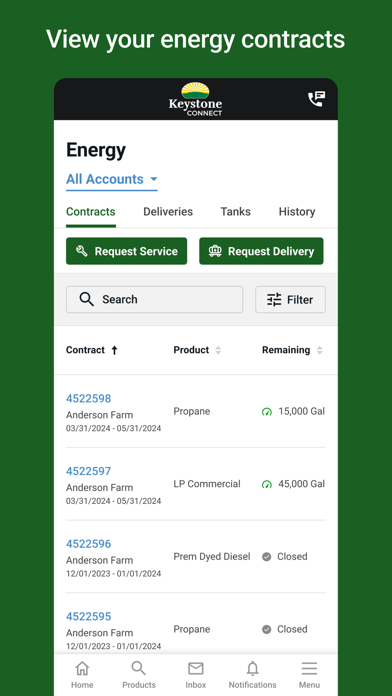Image resolution: width=392 pixels, height=696 pixels.
Task: Sort by Product column arrows
Action: 218,350
